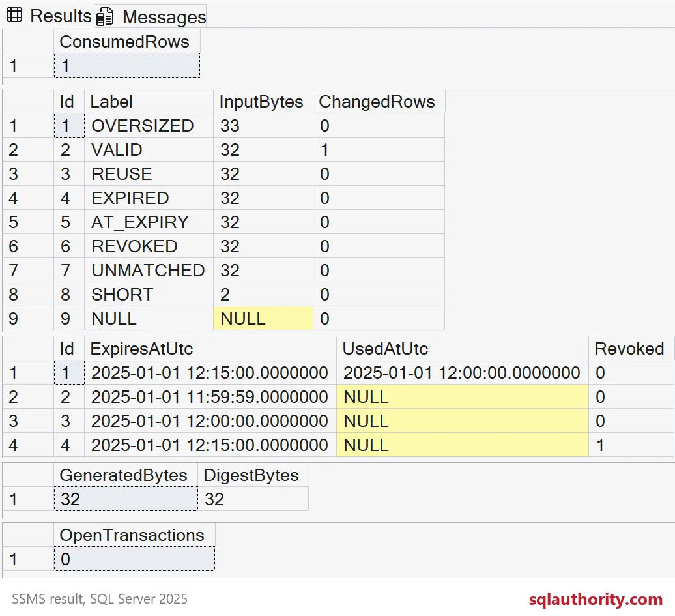
Task: Select UsedAtUtc 2025-01-01 12:00:00.0000000 cell
Action: pos(463,373)
